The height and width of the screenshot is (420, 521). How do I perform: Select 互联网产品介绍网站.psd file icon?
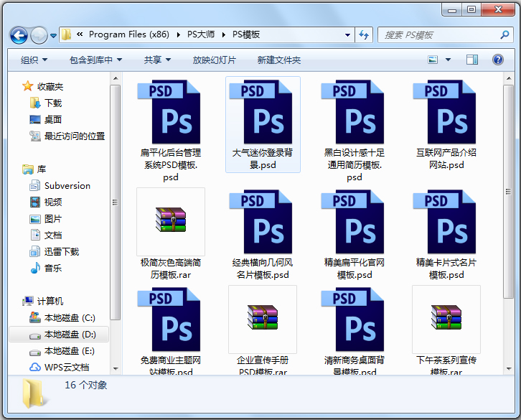(446, 112)
